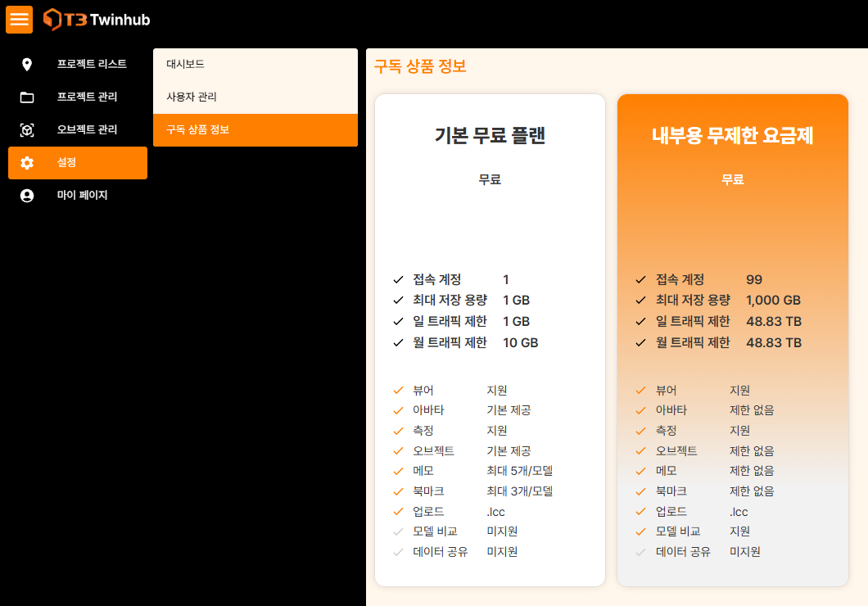
Task: Toggle the hamburger menu button
Action: (x=19, y=20)
